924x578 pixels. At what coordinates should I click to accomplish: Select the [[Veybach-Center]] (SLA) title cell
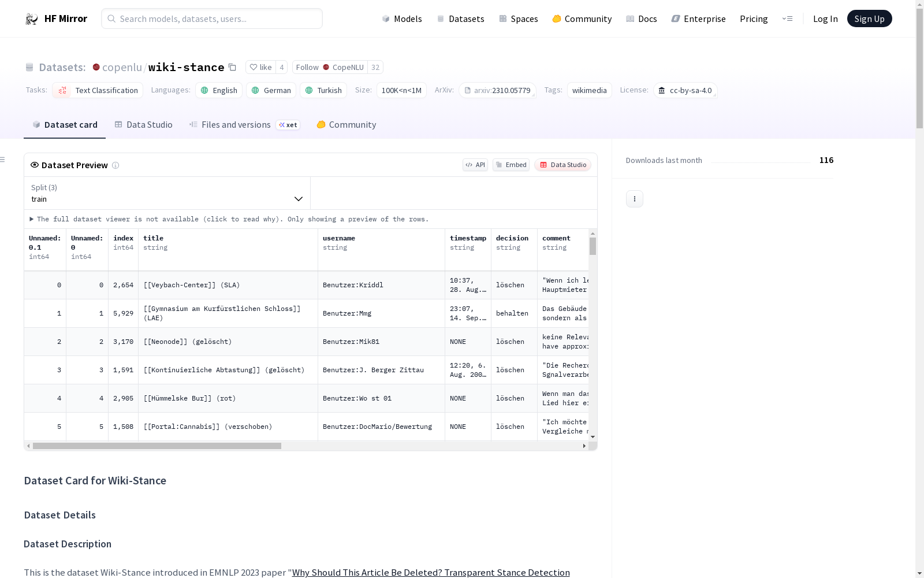coord(228,285)
